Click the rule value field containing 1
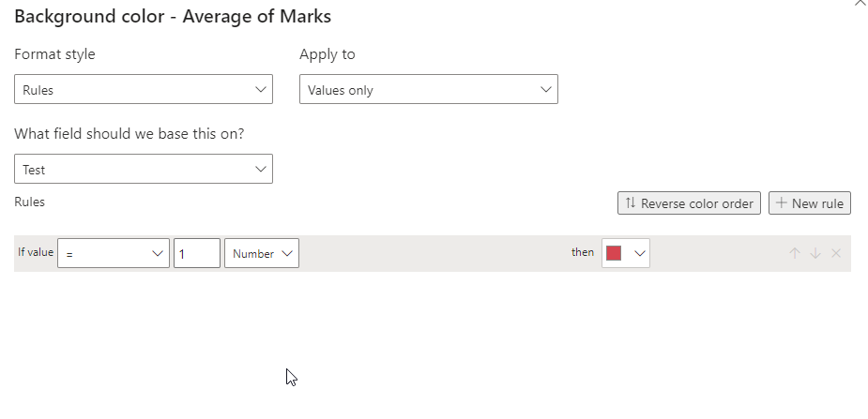The image size is (868, 419). click(197, 253)
